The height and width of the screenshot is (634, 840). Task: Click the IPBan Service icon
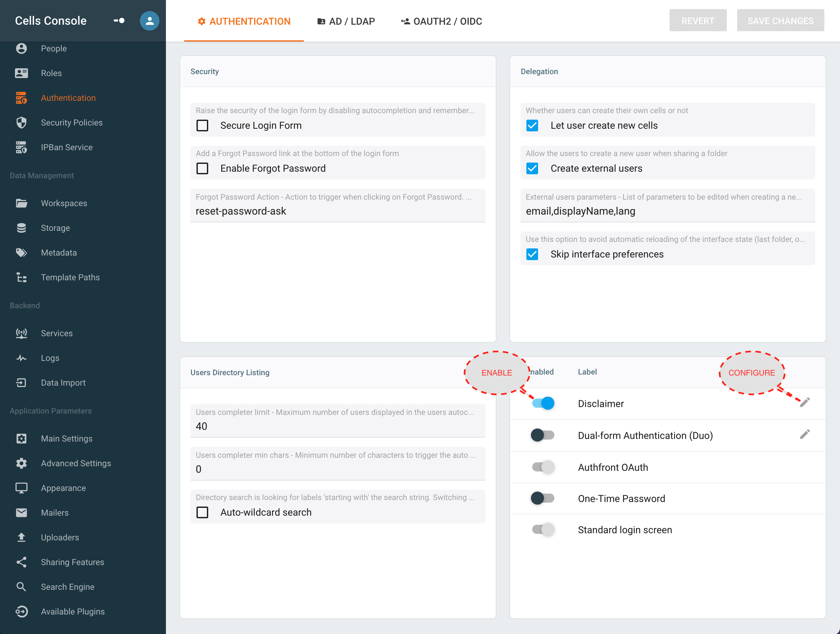(21, 147)
